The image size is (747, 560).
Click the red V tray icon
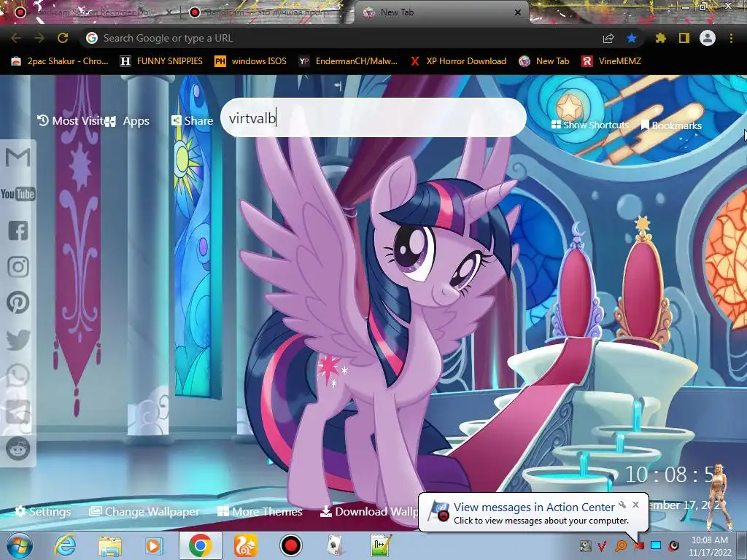click(602, 545)
